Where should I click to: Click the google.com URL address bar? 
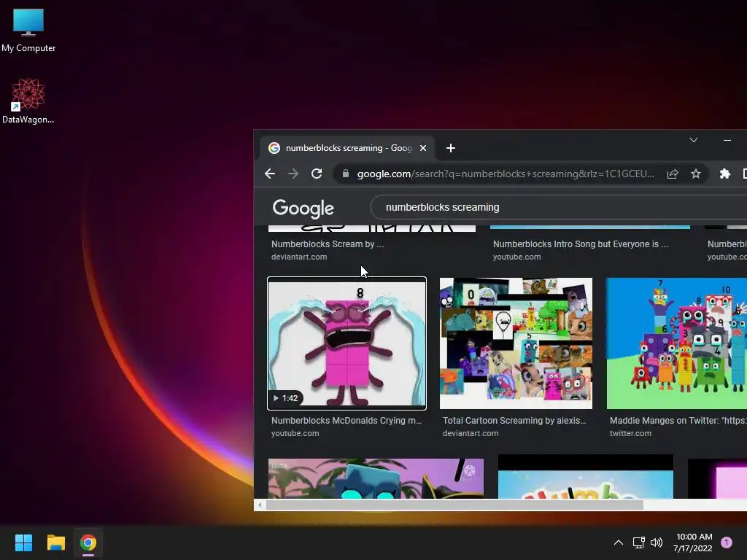coord(506,174)
